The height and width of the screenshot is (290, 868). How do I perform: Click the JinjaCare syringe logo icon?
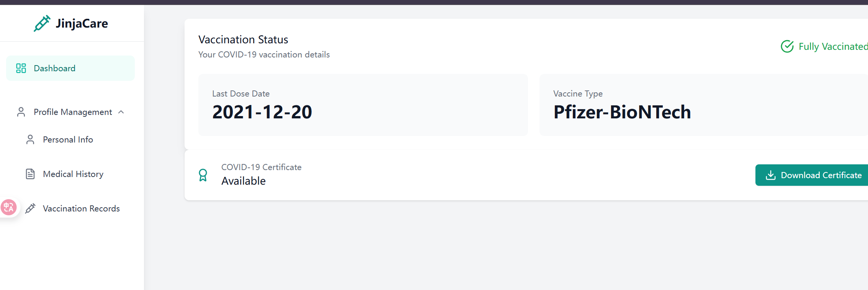[42, 23]
